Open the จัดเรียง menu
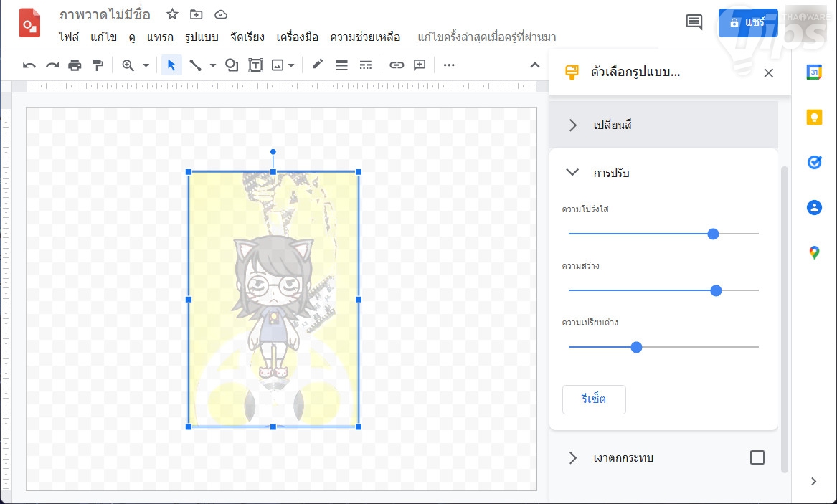 tap(247, 37)
